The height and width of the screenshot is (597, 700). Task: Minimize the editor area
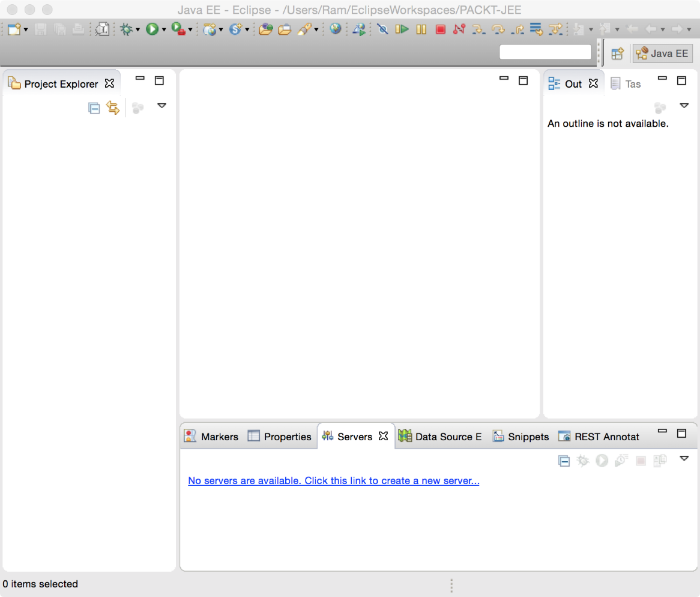[x=504, y=78]
